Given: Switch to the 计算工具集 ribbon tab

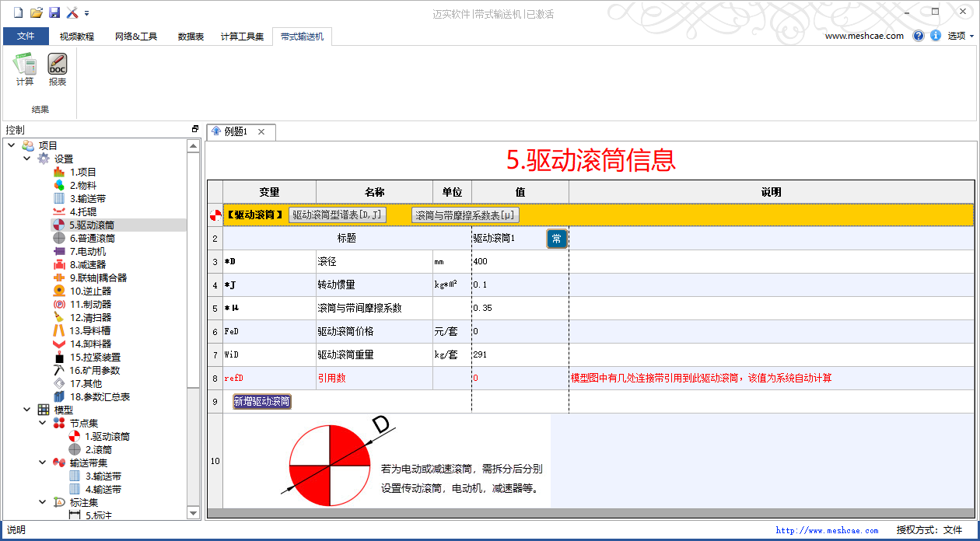Looking at the screenshot, I should [x=242, y=37].
